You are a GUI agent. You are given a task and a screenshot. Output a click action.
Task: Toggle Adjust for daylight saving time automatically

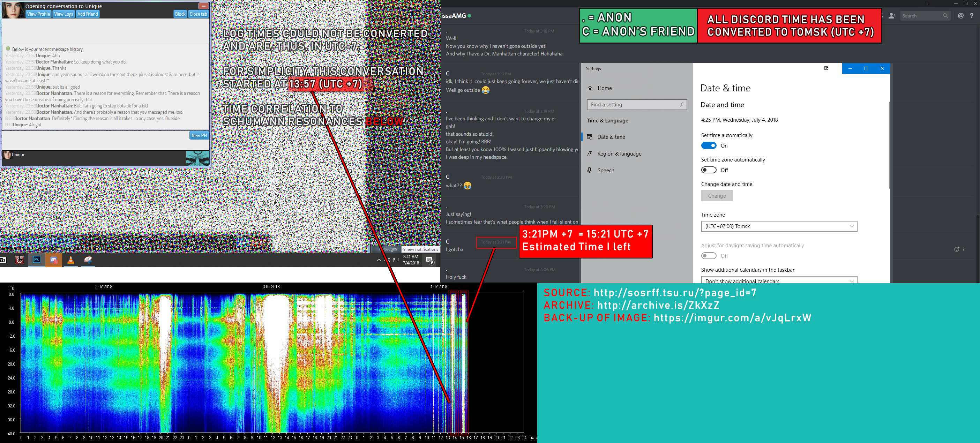click(x=708, y=256)
